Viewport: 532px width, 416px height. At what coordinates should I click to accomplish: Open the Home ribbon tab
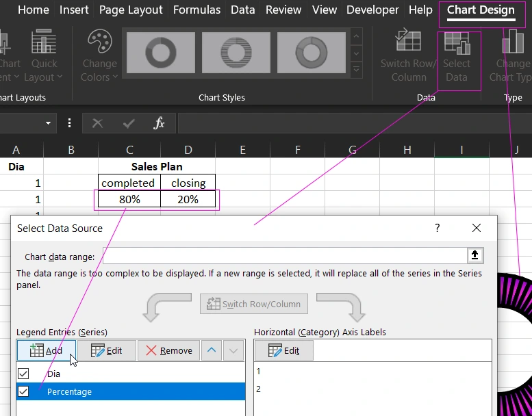pos(34,10)
